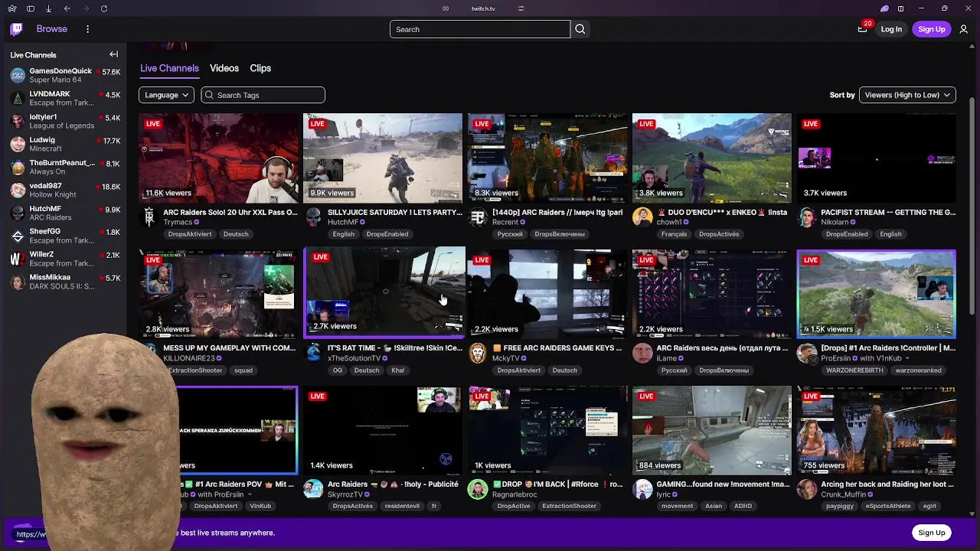Screen dimensions: 980x551
Task: Click the copy link icon left of twitch.tv
Action: [446, 8]
